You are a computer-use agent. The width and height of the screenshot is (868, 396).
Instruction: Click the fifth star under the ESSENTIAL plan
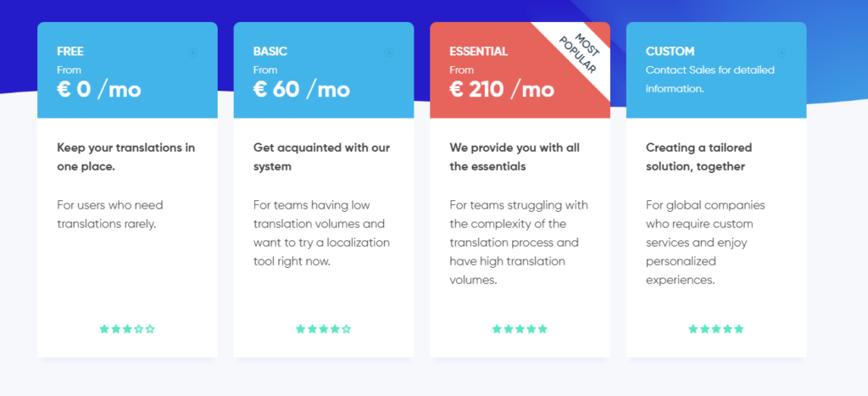coord(542,329)
